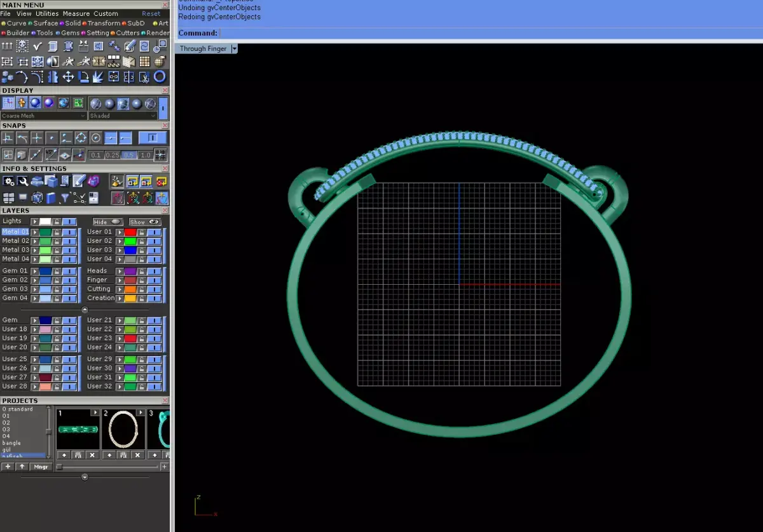
Task: Click the stacked blue cubes group icon
Action: point(7,77)
